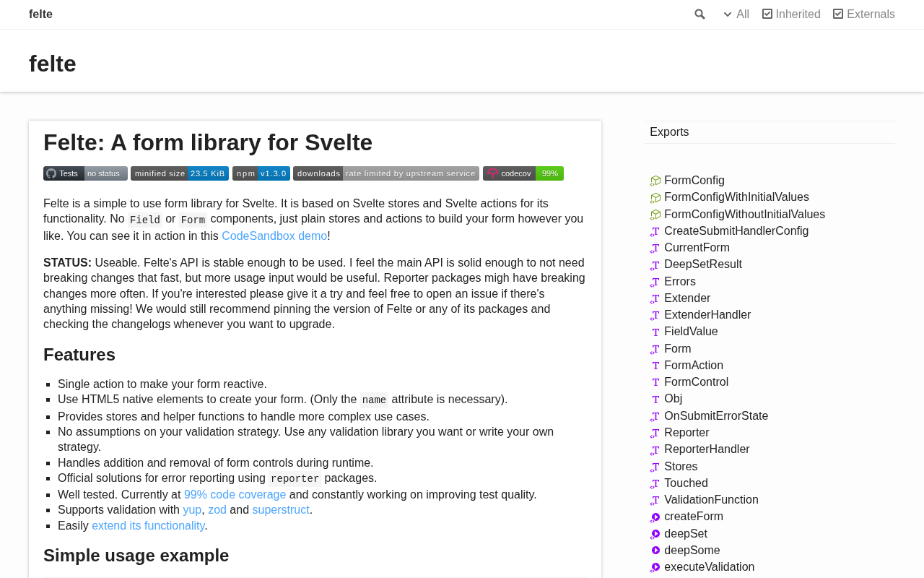Open the CodeSandbox demo link

coord(274,236)
